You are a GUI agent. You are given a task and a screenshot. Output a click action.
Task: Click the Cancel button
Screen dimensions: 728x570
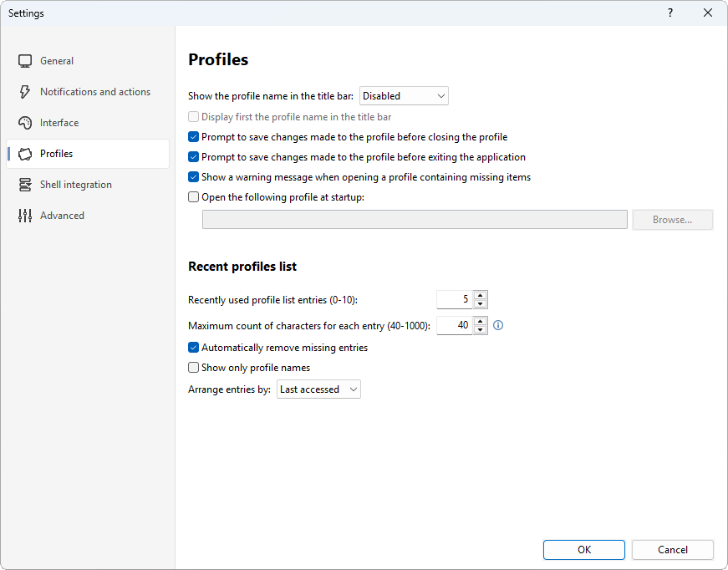[x=672, y=550]
